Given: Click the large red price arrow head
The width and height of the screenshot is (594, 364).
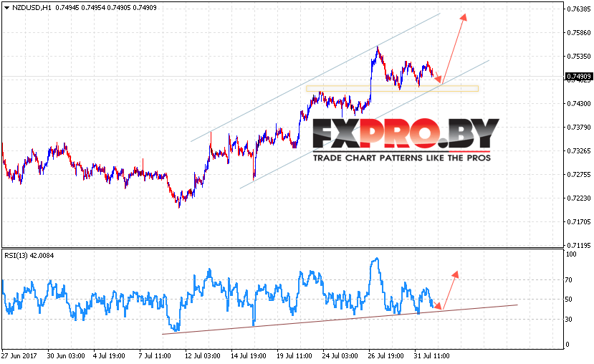Looking at the screenshot, I should pyautogui.click(x=464, y=17).
